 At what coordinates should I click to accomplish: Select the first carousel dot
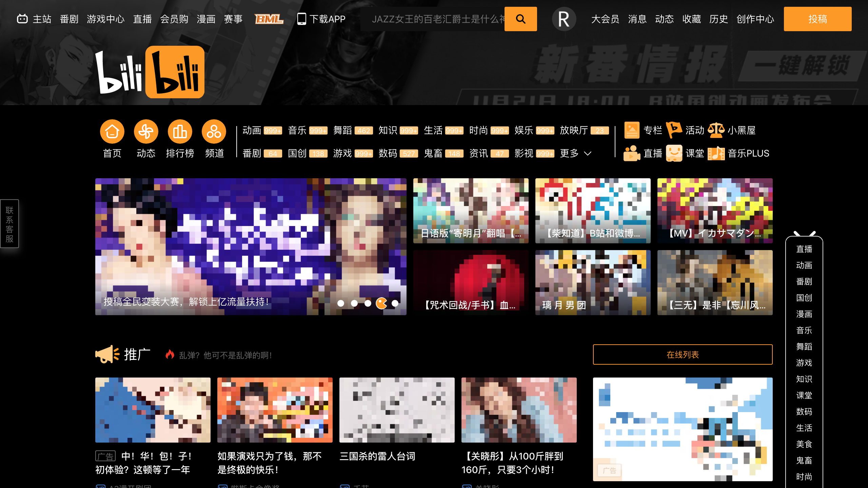pyautogui.click(x=341, y=303)
